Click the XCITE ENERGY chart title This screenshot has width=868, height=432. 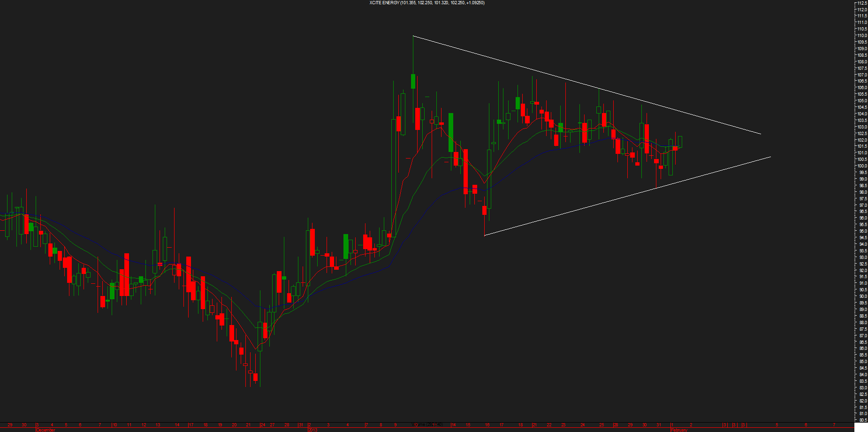tap(426, 3)
